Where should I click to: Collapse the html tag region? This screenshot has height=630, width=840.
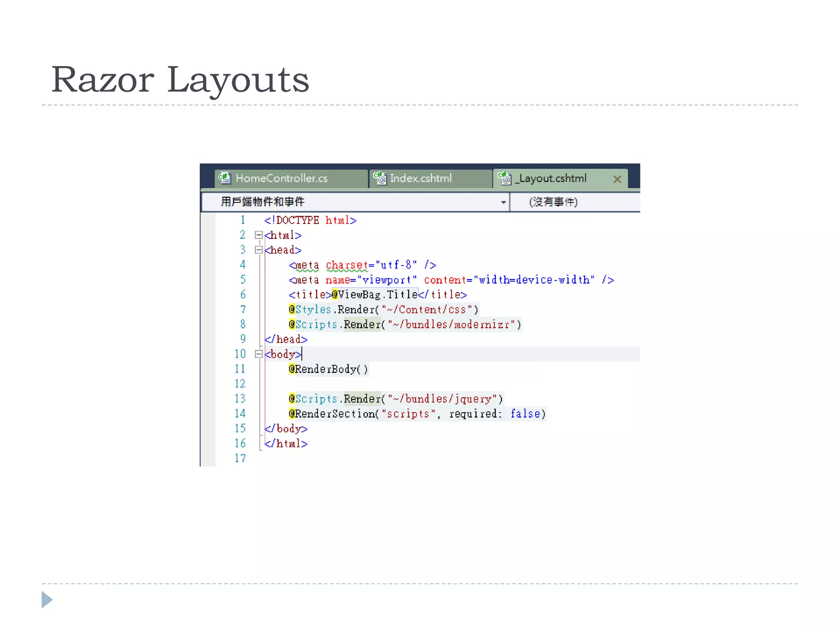[x=259, y=235]
